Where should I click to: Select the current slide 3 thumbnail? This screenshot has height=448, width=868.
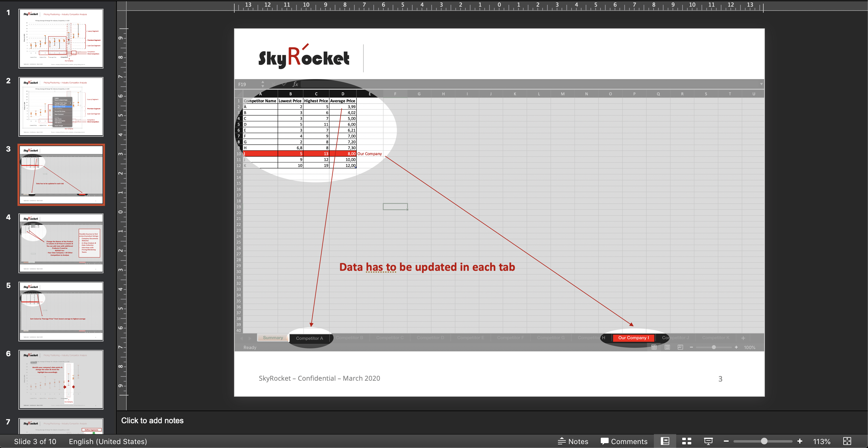tap(61, 175)
